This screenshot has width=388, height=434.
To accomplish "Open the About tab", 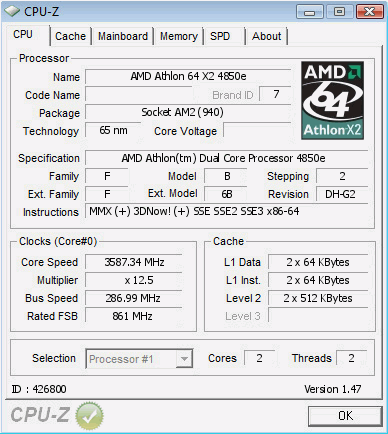I will click(x=266, y=36).
